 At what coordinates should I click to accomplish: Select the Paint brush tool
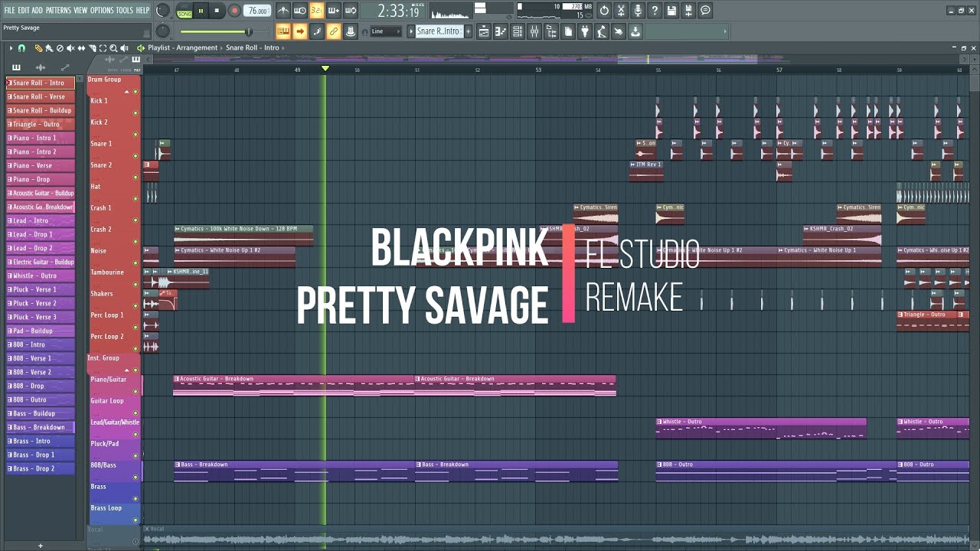click(49, 48)
